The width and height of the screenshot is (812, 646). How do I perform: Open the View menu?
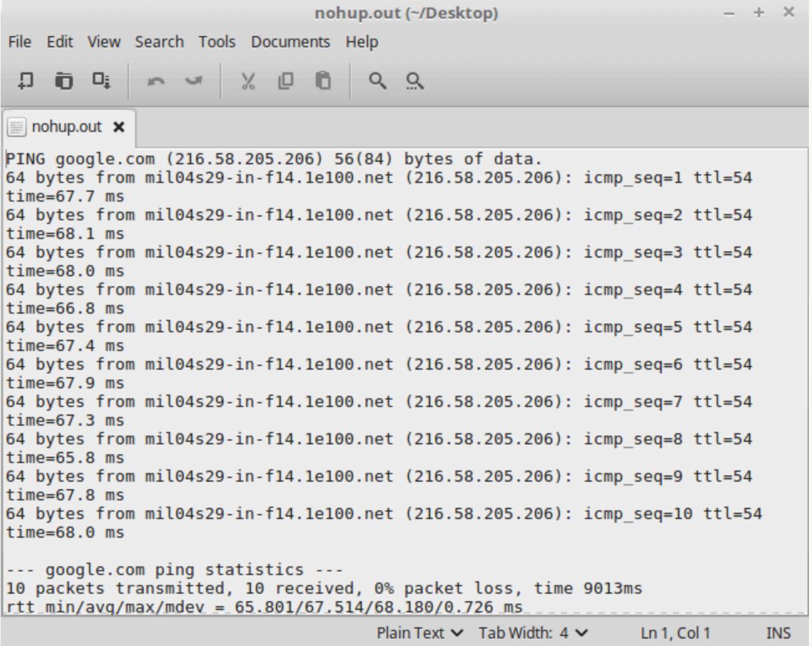pyautogui.click(x=103, y=42)
